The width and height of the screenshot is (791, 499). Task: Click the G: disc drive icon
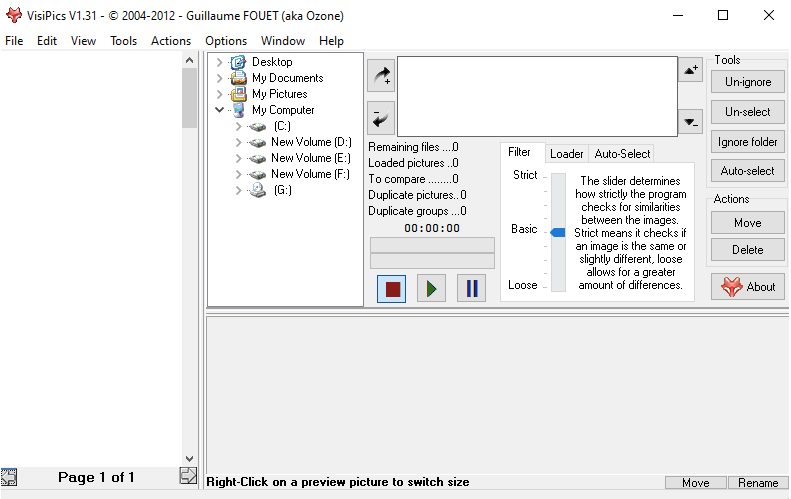tap(257, 190)
